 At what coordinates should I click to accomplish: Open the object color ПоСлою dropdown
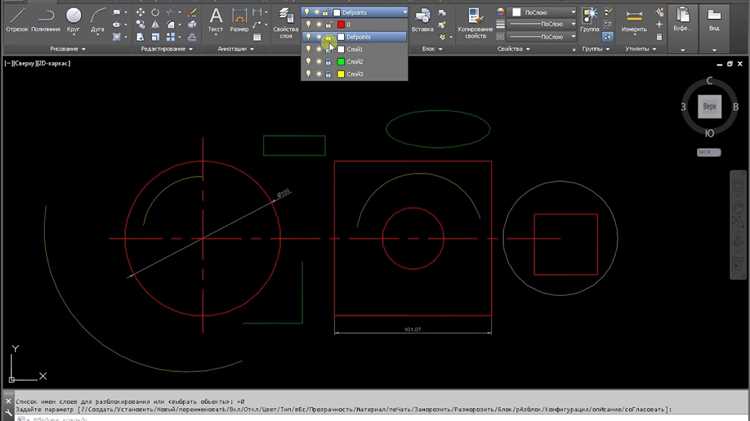point(543,12)
